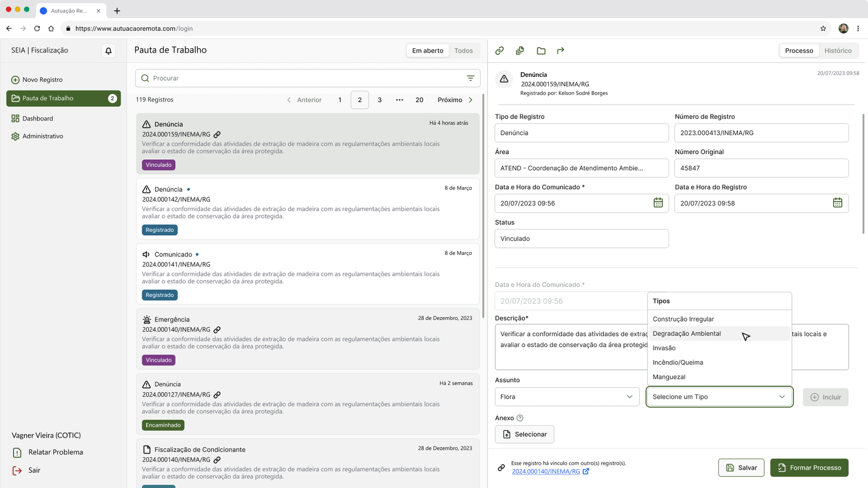Viewport: 868px width, 488px height.
Task: Click the folder icon in process toolbar
Action: pyautogui.click(x=541, y=50)
